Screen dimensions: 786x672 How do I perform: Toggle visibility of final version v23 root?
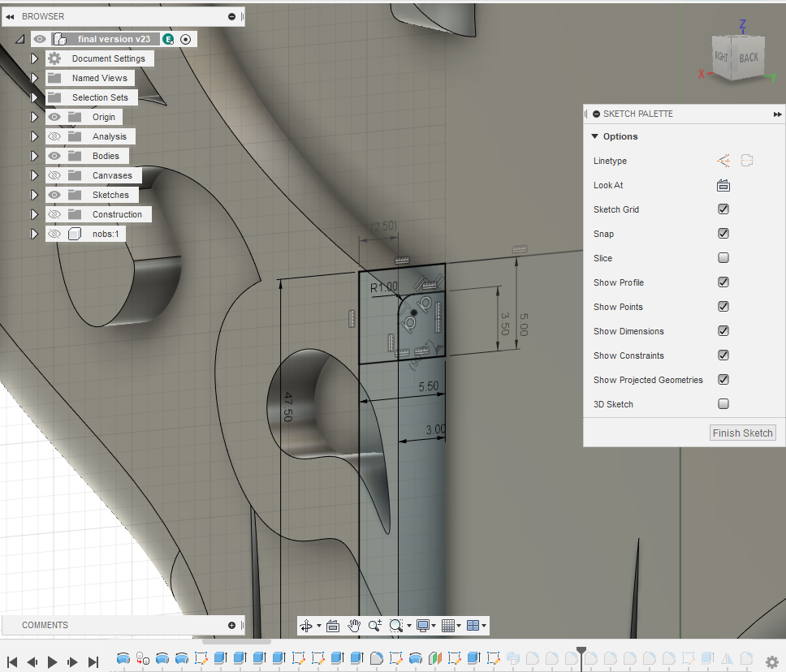tap(40, 39)
